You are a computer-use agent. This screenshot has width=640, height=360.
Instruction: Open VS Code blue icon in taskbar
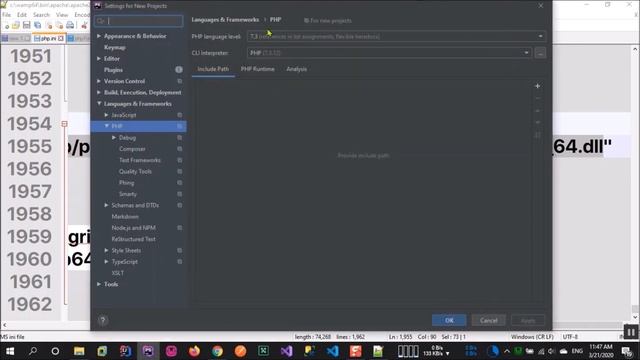tap(333, 351)
